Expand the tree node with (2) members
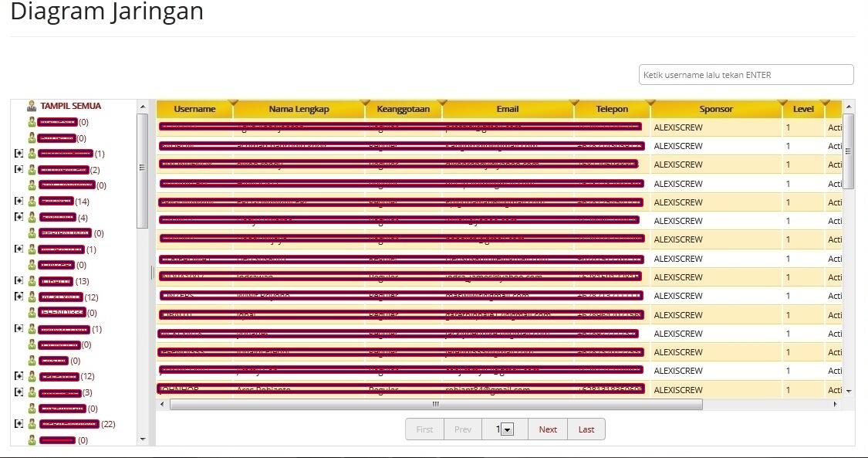 [19, 169]
